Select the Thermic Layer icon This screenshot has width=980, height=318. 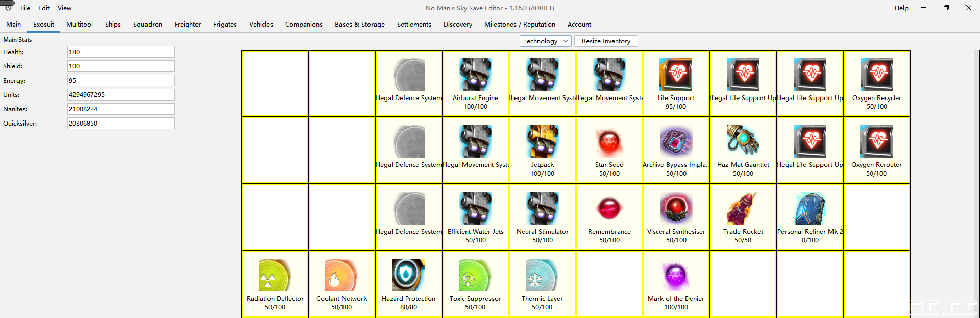[542, 275]
